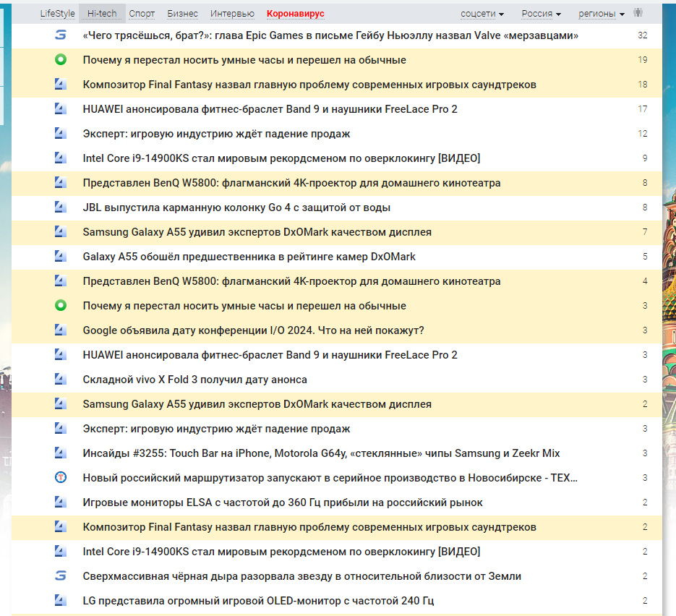The image size is (676, 616).
Task: Click icon beside Intel Core i9 row with 9
Action: click(61, 158)
